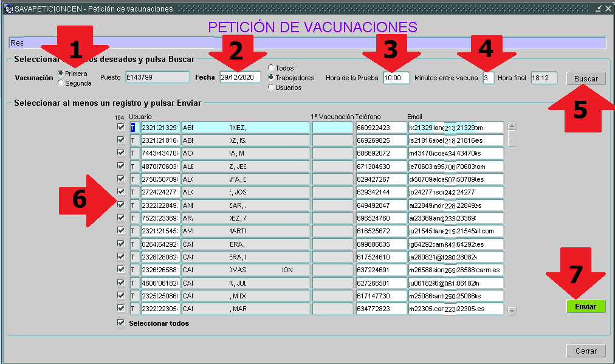This screenshot has width=615, height=364.
Task: Click the Fecha date field
Action: coord(240,77)
